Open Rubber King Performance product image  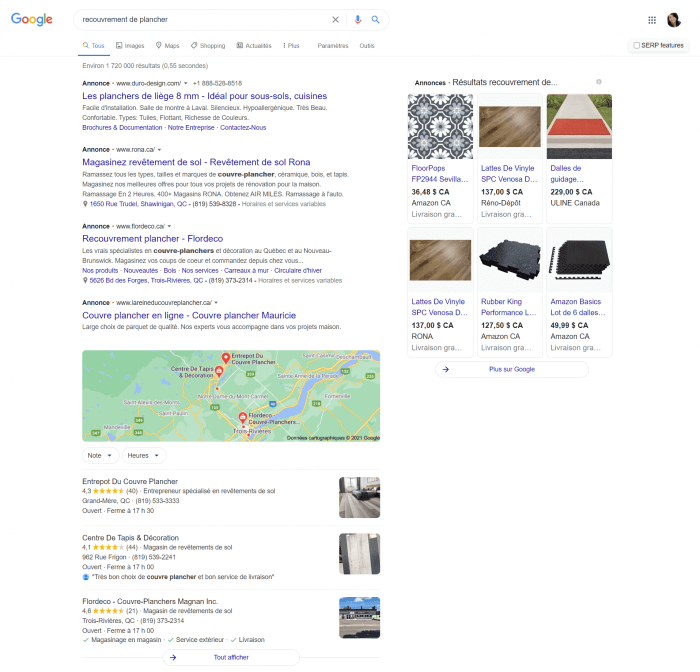(510, 260)
